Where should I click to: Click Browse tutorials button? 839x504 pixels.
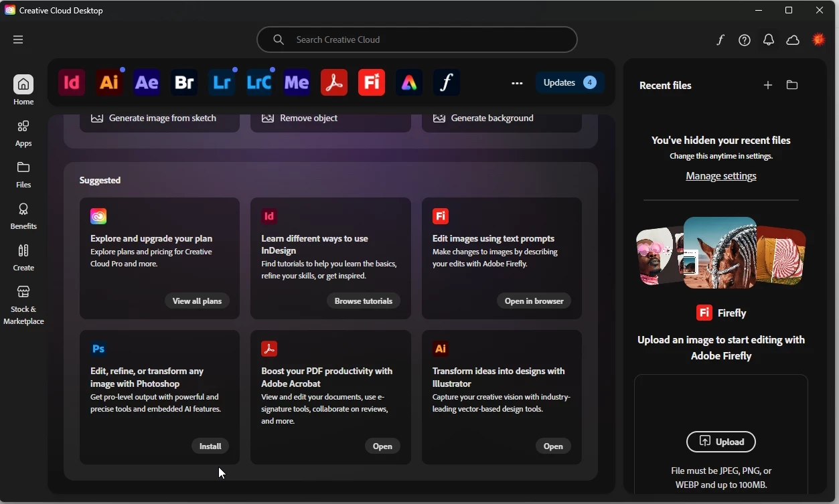(364, 301)
